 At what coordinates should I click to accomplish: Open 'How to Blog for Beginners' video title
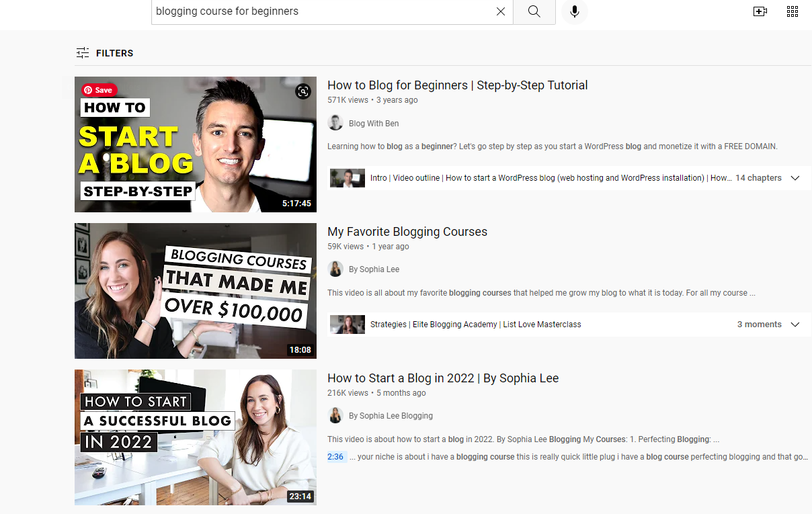click(458, 85)
